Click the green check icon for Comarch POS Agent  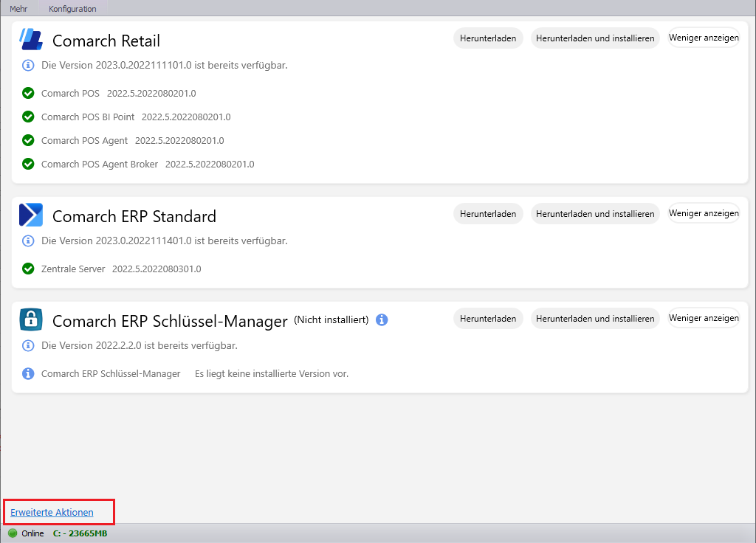[28, 140]
